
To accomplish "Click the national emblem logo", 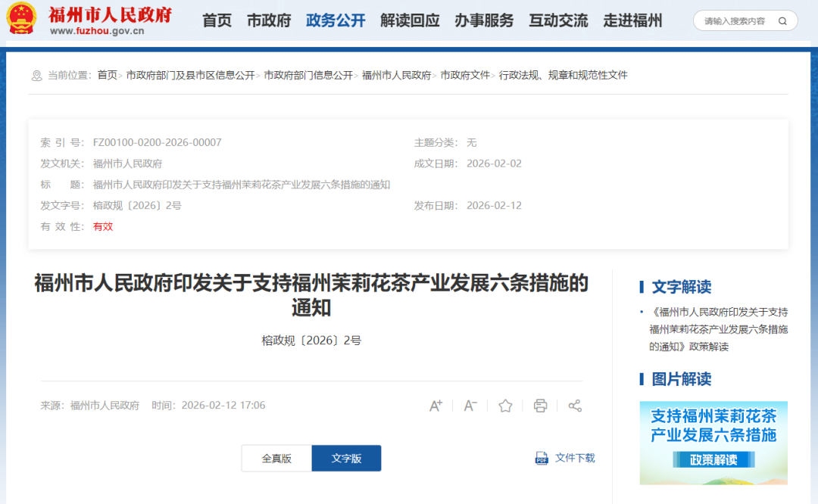I will point(21,20).
